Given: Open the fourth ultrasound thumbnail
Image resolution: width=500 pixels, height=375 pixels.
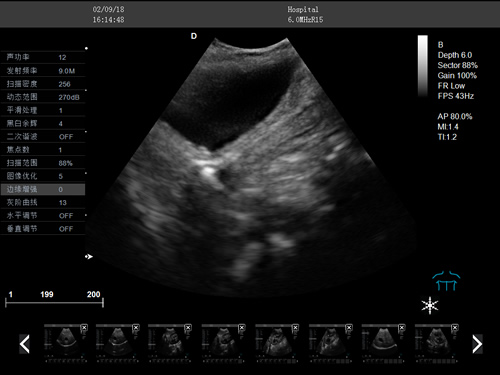Looking at the screenshot, I should [223, 343].
